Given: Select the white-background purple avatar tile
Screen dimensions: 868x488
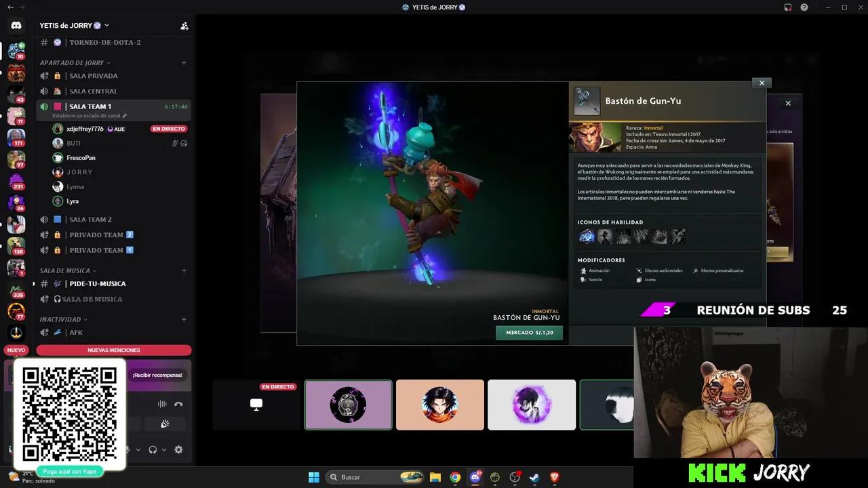Looking at the screenshot, I should (x=532, y=405).
